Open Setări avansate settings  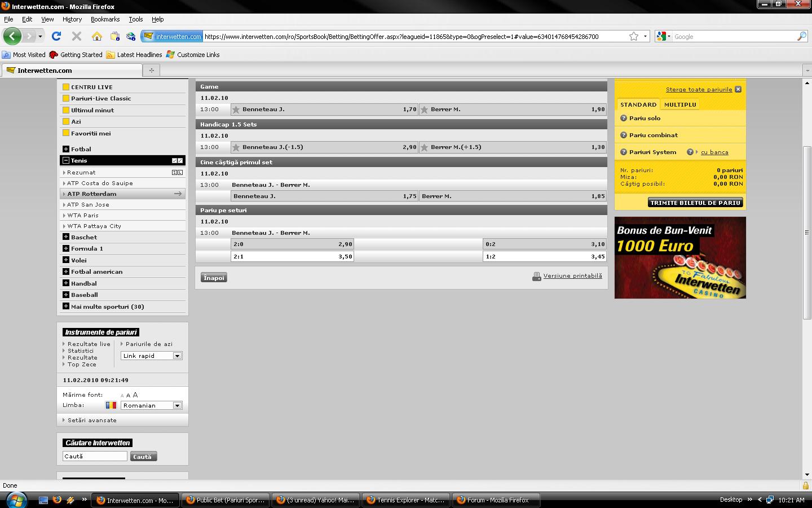tap(92, 420)
